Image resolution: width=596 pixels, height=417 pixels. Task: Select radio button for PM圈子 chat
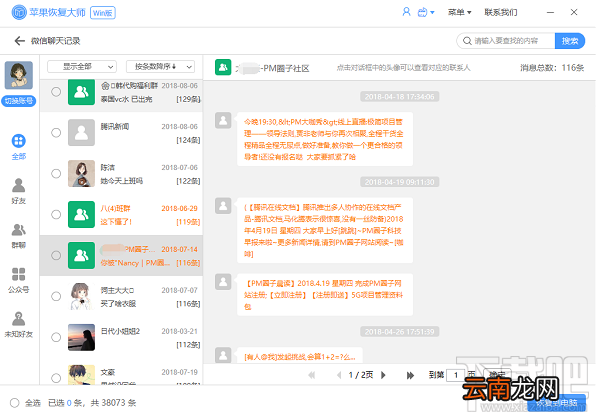pos(56,255)
